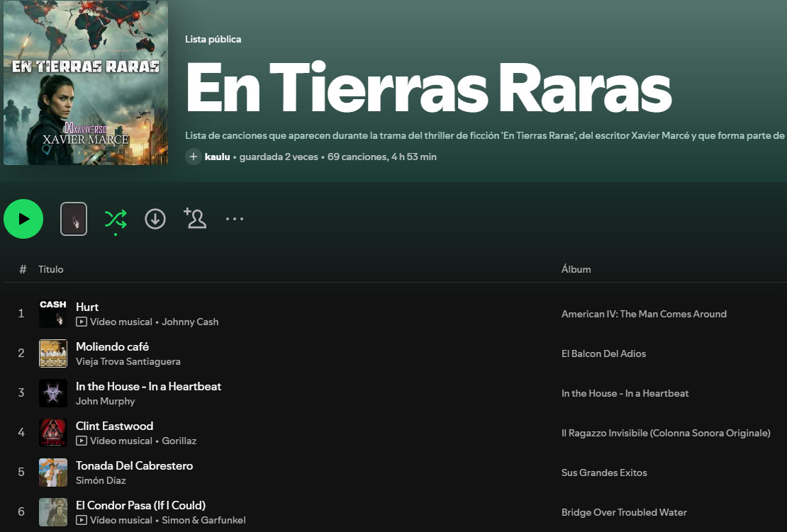
Task: Download the En Tierras Raras playlist
Action: tap(155, 219)
